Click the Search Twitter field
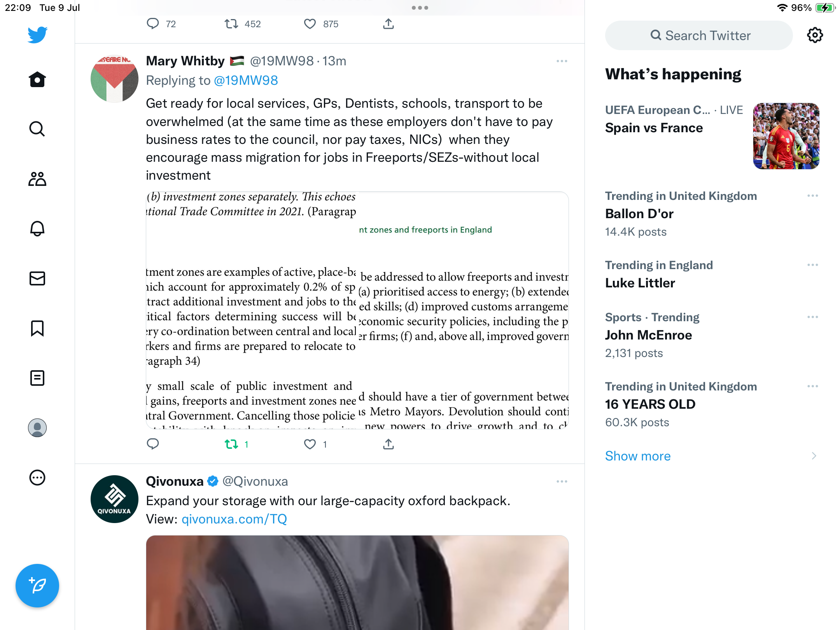Screen dimensions: 840x630 pos(699,35)
